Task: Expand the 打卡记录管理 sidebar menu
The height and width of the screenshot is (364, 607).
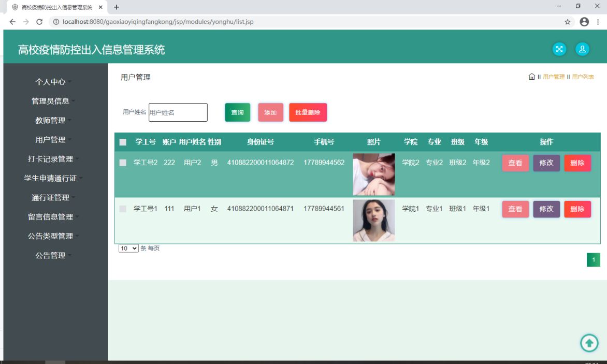Action: [51, 159]
